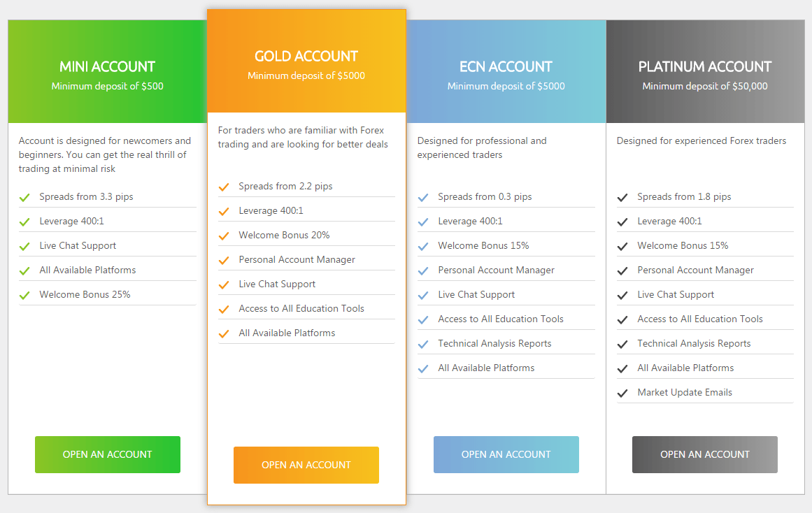This screenshot has height=513, width=812.
Task: Click the checkmark by Market Update Emails
Action: coord(622,392)
